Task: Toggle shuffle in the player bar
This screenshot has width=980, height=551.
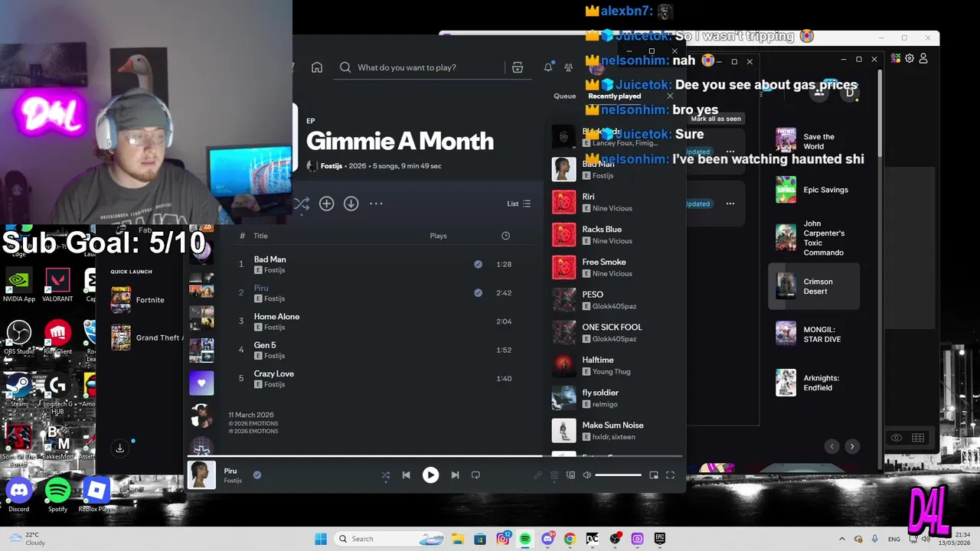Action: (386, 475)
